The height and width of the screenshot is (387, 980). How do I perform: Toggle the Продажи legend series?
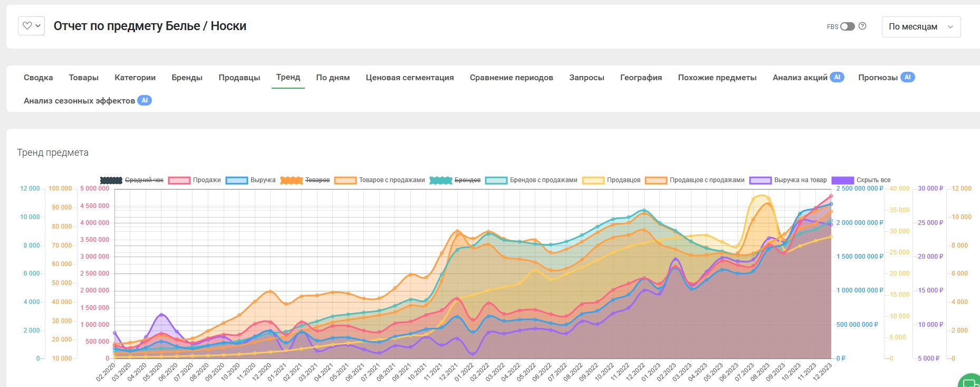pos(195,180)
